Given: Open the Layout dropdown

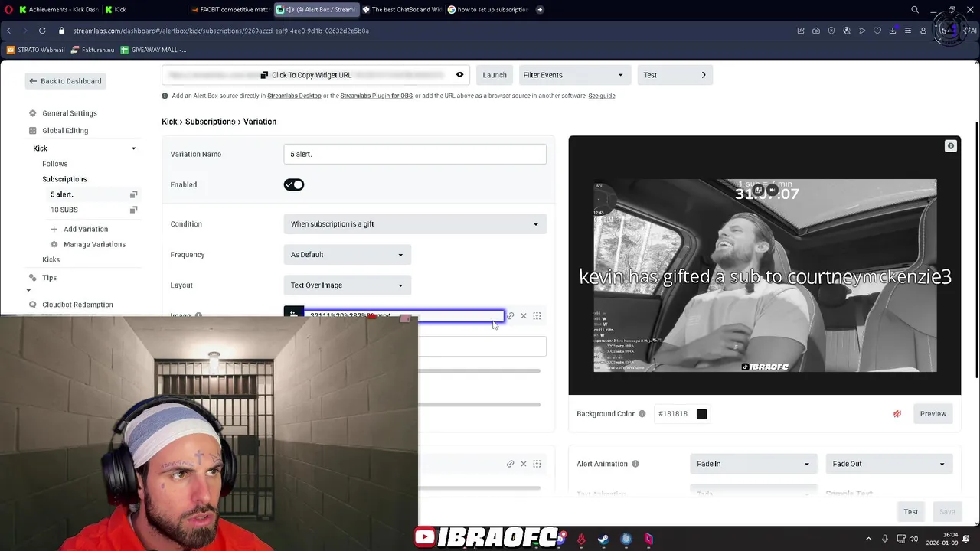Looking at the screenshot, I should pyautogui.click(x=348, y=285).
